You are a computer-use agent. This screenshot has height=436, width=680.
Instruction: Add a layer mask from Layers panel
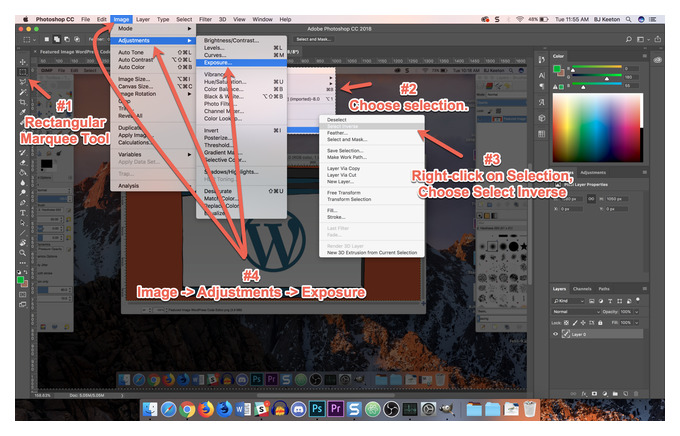tap(594, 393)
